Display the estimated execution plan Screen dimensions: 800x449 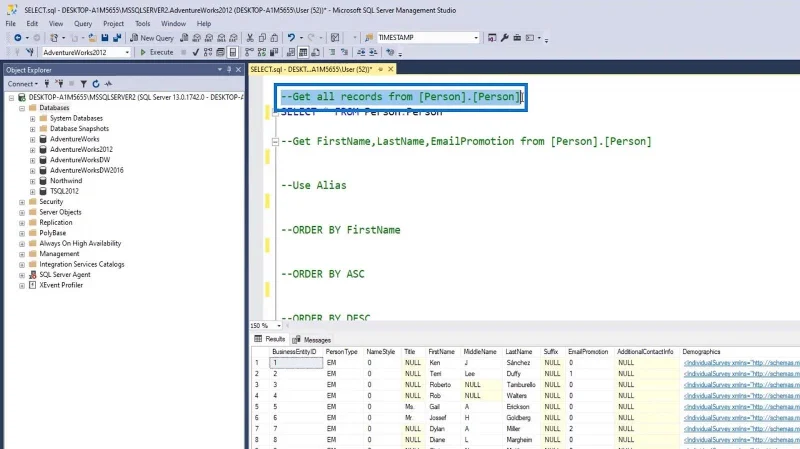208,52
